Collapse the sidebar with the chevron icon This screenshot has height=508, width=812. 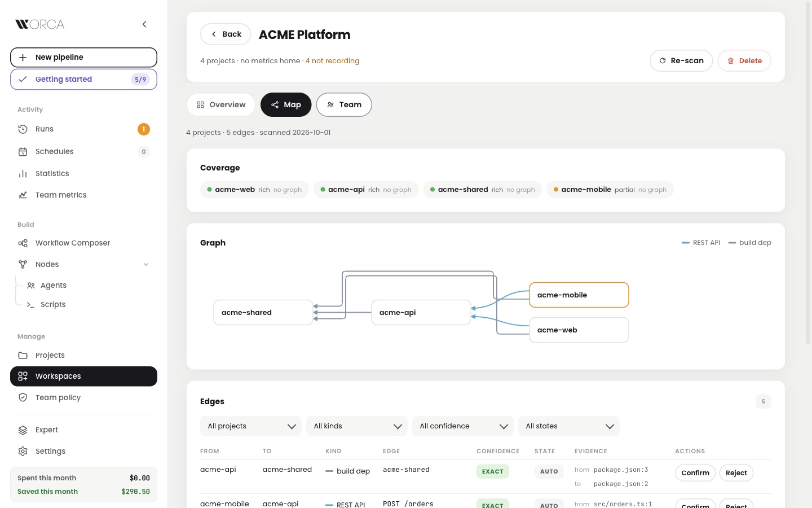tap(144, 24)
